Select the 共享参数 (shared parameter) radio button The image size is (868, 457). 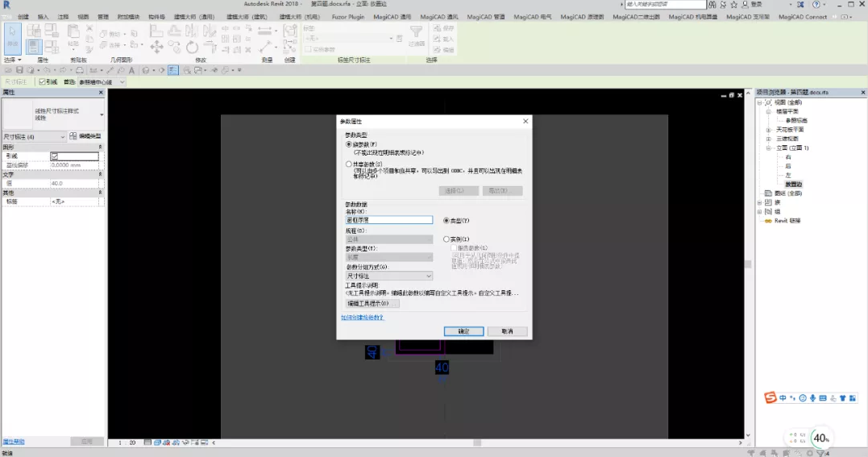(x=349, y=164)
